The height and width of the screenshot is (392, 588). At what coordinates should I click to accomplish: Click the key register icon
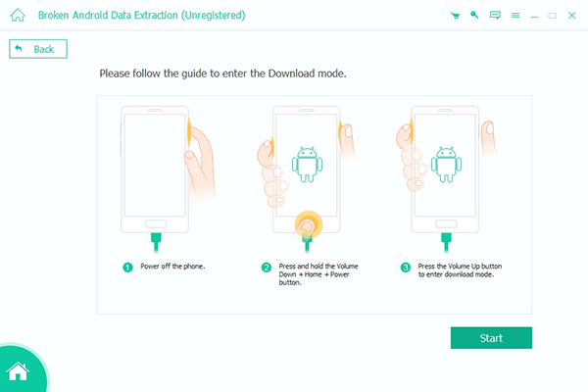[x=474, y=15]
